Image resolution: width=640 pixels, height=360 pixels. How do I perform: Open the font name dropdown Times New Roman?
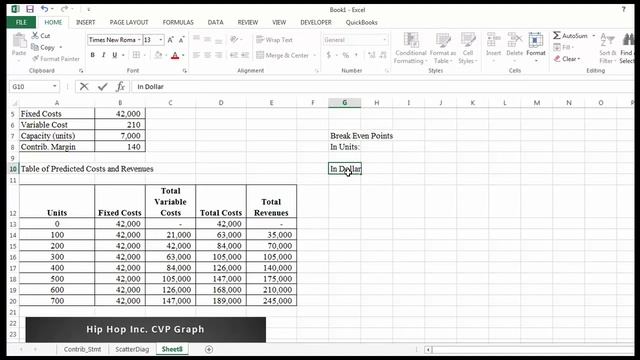139,40
